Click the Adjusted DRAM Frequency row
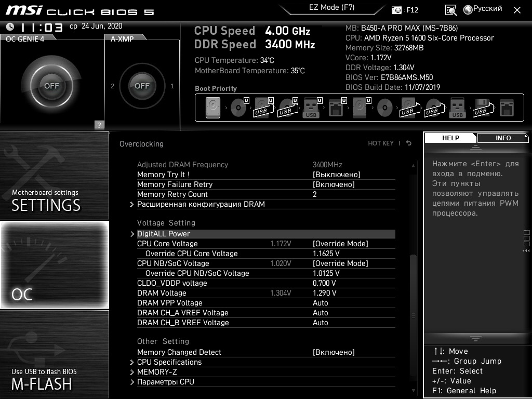Image resolution: width=532 pixels, height=399 pixels. click(x=266, y=165)
